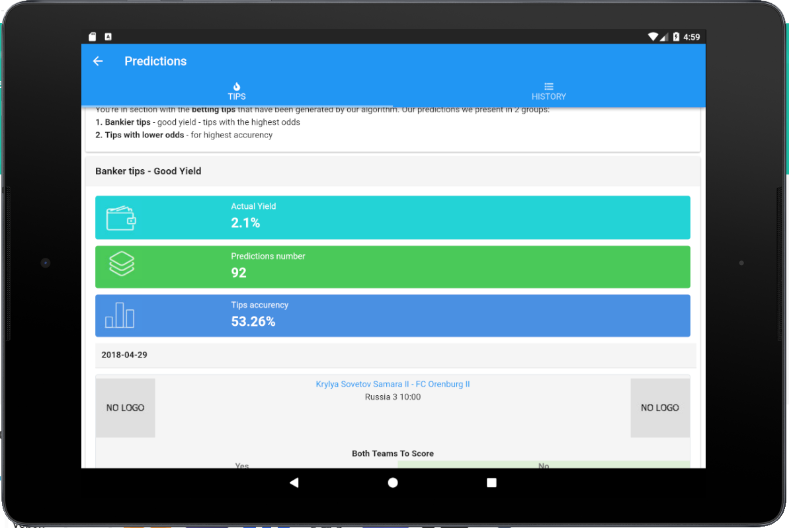Open the HISTORY tab
Viewport: 789px width, 532px height.
549,91
